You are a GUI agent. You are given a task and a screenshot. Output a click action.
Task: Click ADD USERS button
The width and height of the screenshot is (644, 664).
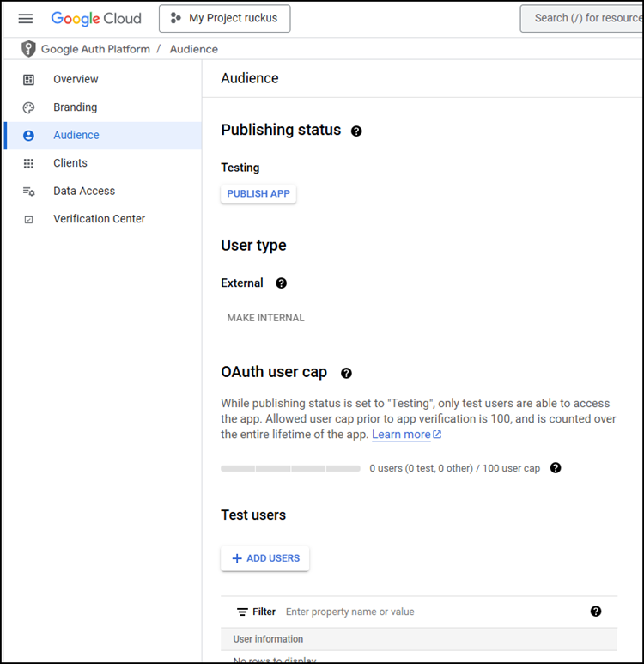265,558
